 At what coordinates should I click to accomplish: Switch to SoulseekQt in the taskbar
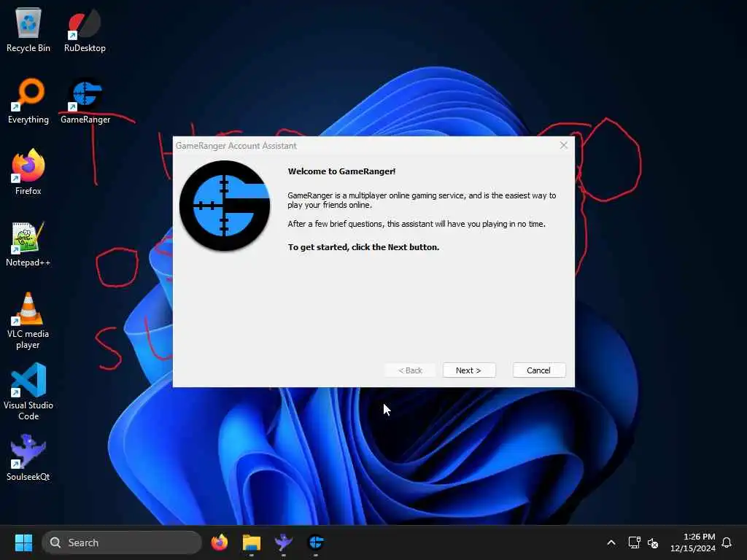coord(284,542)
